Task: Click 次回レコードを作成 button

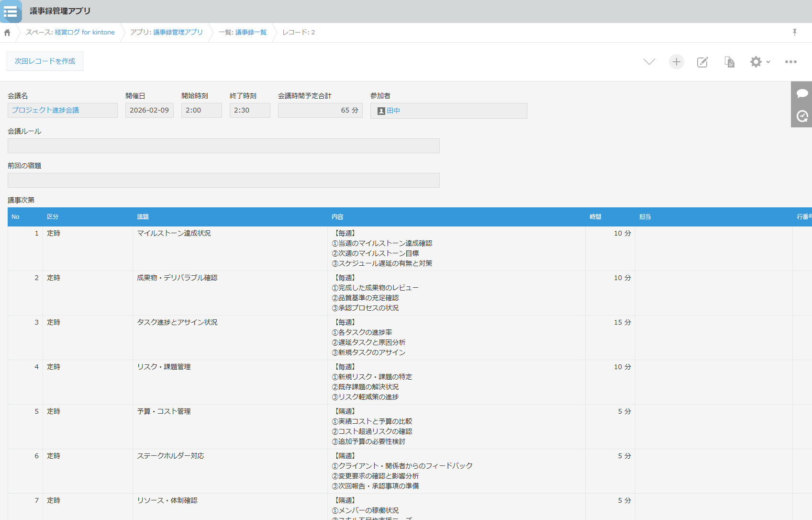Action: pyautogui.click(x=45, y=61)
